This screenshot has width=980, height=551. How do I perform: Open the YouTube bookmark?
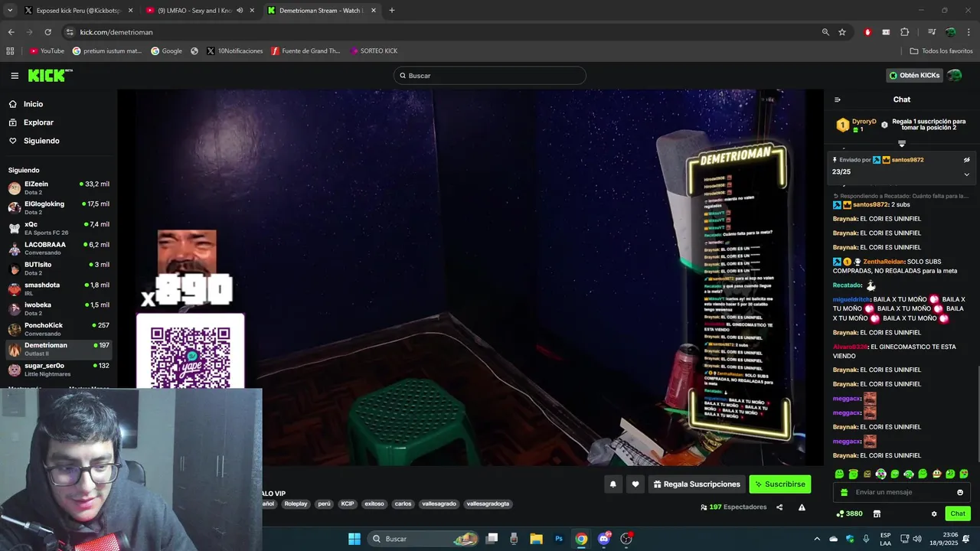(47, 51)
